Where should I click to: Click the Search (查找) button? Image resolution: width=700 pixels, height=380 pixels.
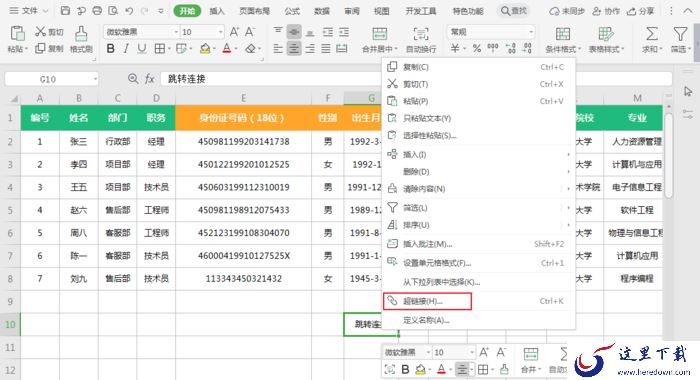point(513,11)
